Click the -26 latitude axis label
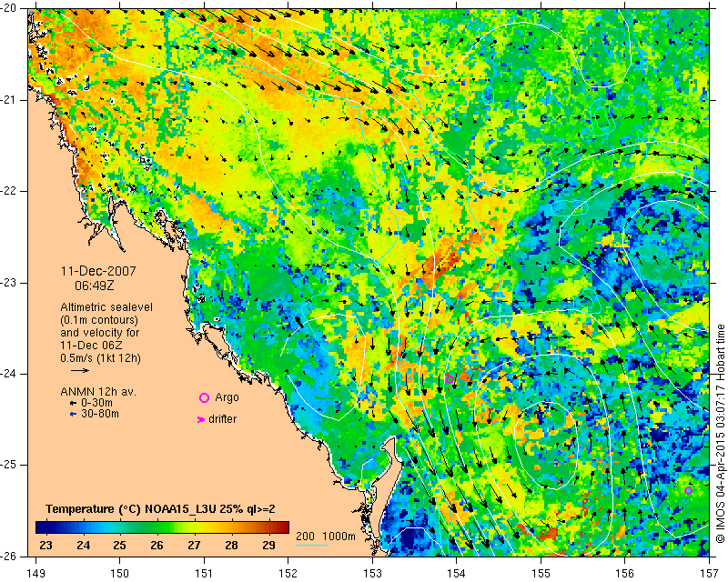The width and height of the screenshot is (728, 582). pyautogui.click(x=9, y=557)
